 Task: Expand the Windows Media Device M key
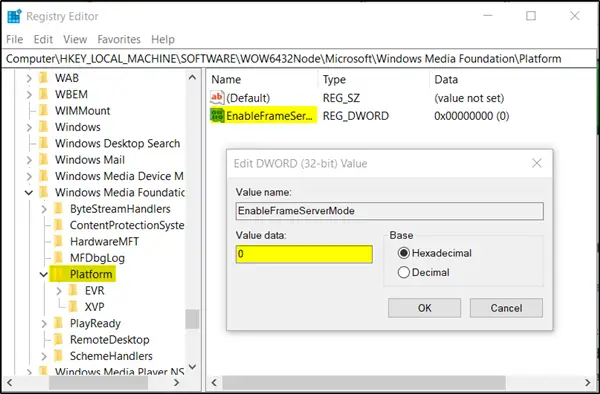point(29,176)
